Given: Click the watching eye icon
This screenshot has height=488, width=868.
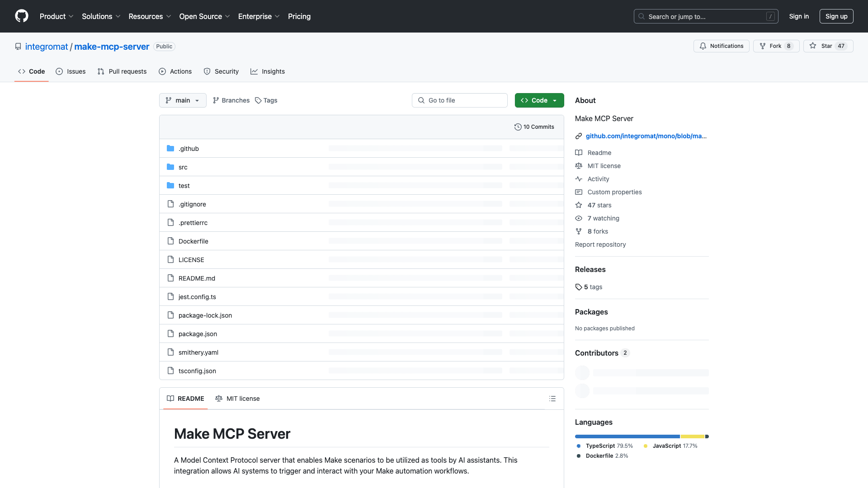Looking at the screenshot, I should (x=579, y=218).
